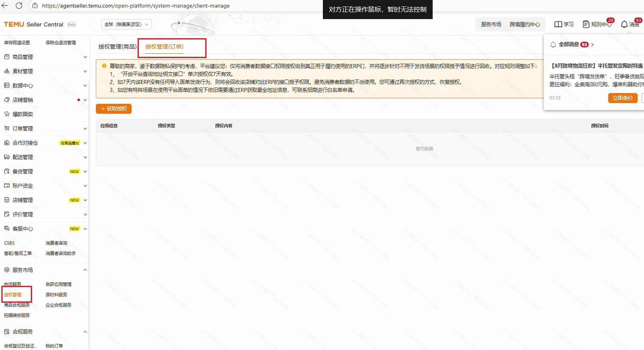Click the bell icon beside 全部消息
Image resolution: width=644 pixels, height=350 pixels.
553,44
